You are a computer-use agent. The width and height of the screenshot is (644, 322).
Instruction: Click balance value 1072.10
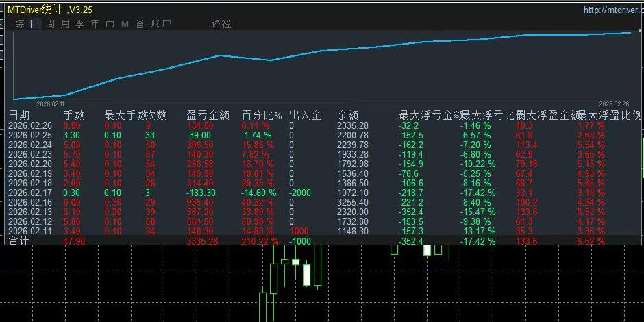pyautogui.click(x=353, y=193)
